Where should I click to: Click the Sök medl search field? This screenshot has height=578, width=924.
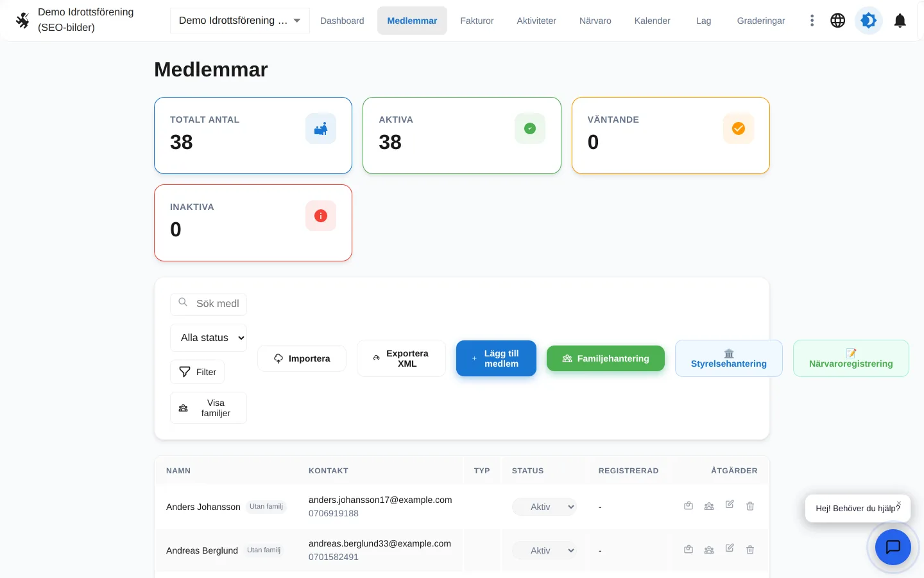click(209, 304)
